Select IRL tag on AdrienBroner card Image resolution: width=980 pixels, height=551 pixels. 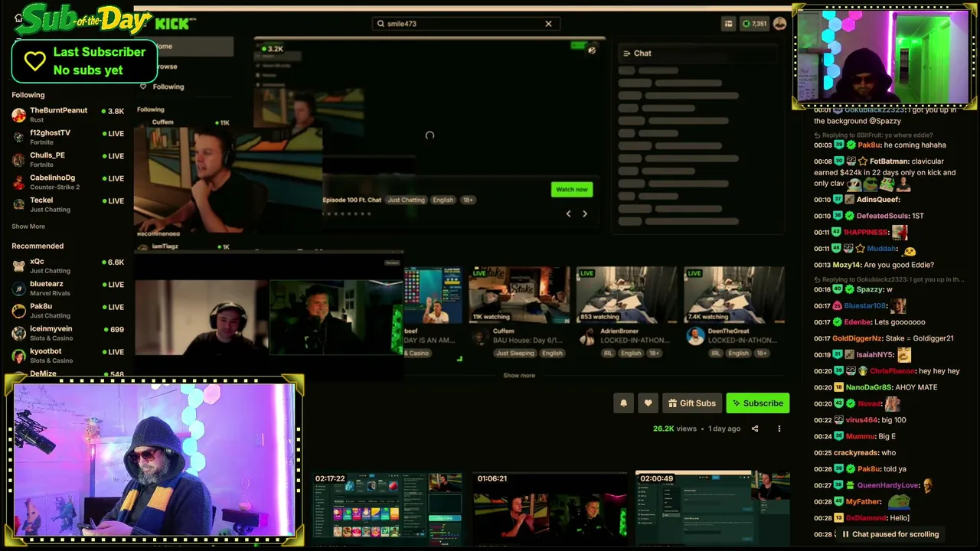coord(607,354)
